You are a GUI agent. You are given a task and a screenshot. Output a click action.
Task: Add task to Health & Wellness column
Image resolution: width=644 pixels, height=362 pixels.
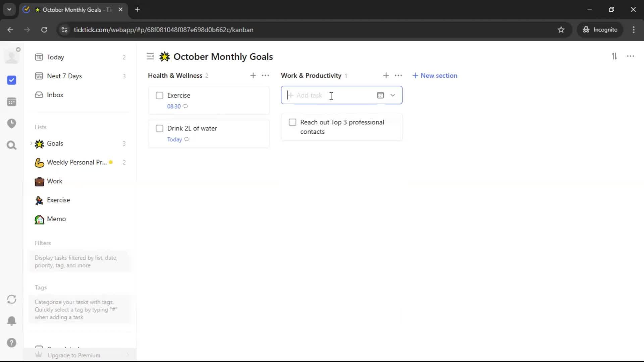coord(253,76)
